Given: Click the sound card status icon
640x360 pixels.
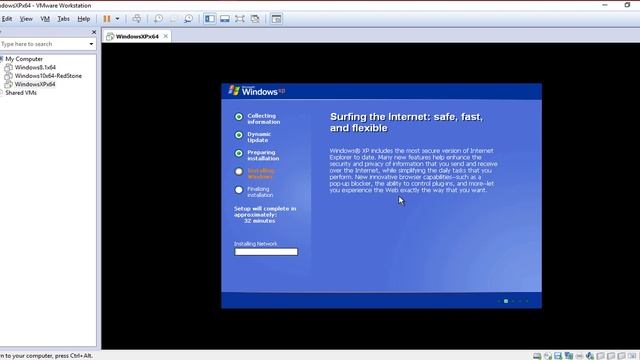Looking at the screenshot, I should [x=590, y=356].
